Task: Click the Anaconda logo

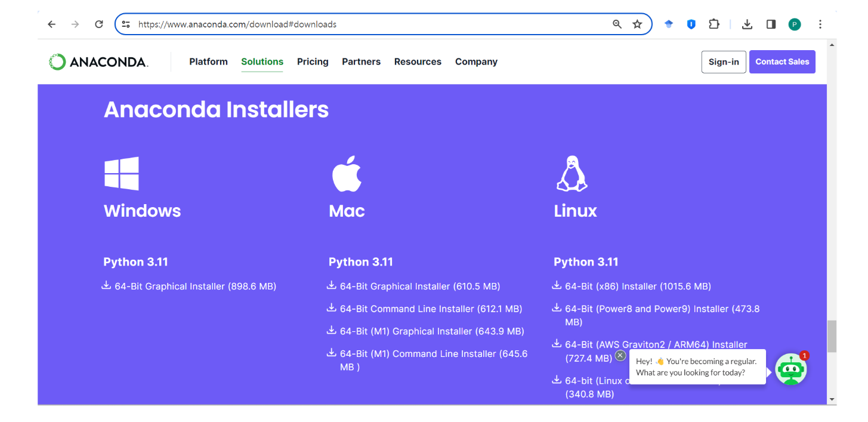Action: point(98,61)
